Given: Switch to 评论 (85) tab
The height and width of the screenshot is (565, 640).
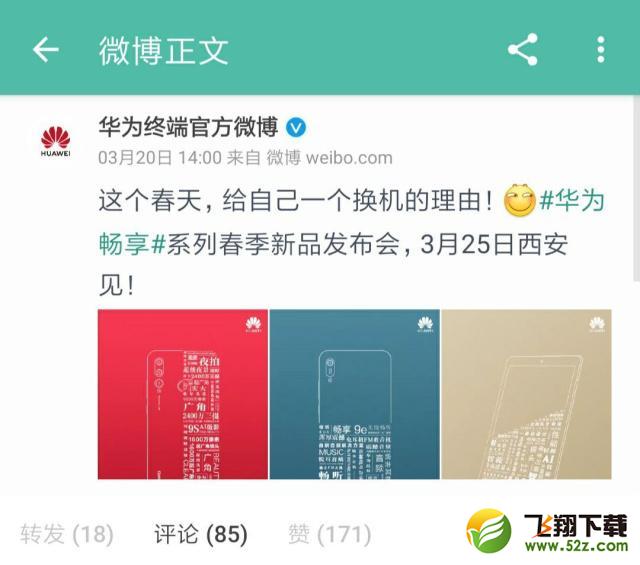Looking at the screenshot, I should [201, 534].
